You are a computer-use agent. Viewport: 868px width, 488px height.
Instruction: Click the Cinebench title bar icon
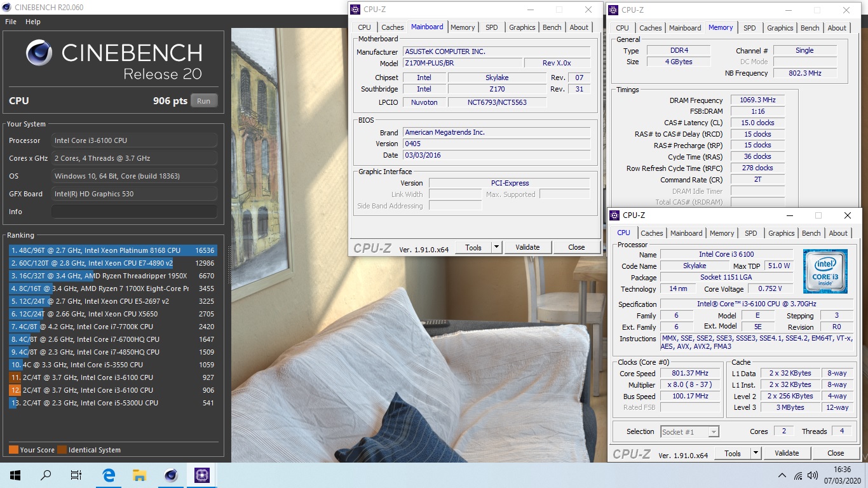[x=7, y=8]
